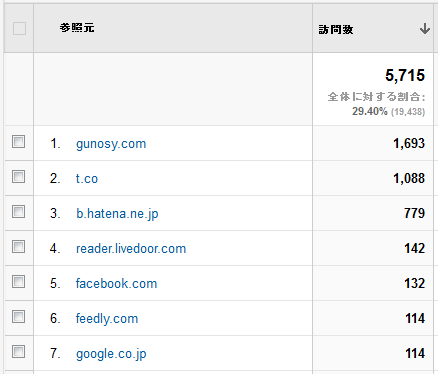Open the gunosy.com referrer link

click(111, 144)
